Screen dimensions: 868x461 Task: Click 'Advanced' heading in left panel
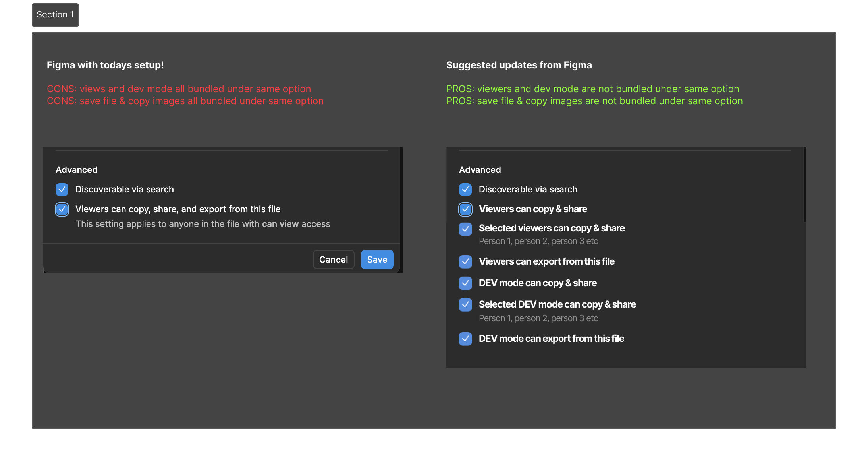pos(77,170)
